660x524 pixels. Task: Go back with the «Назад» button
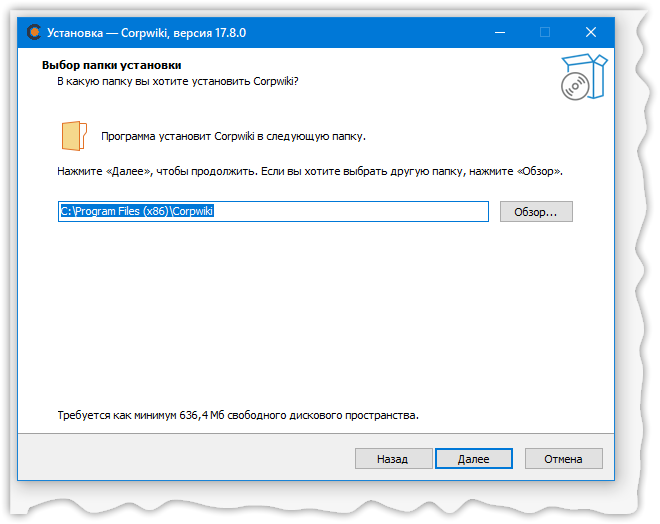(x=392, y=459)
